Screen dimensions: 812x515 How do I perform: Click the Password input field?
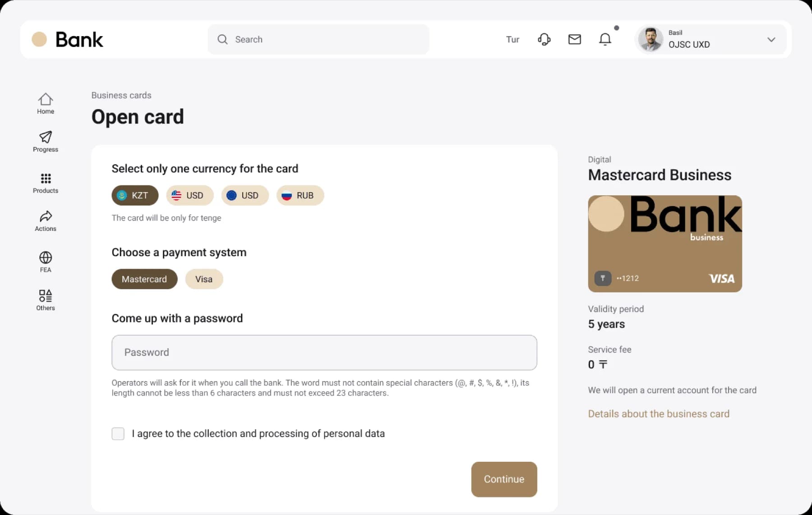[324, 353]
